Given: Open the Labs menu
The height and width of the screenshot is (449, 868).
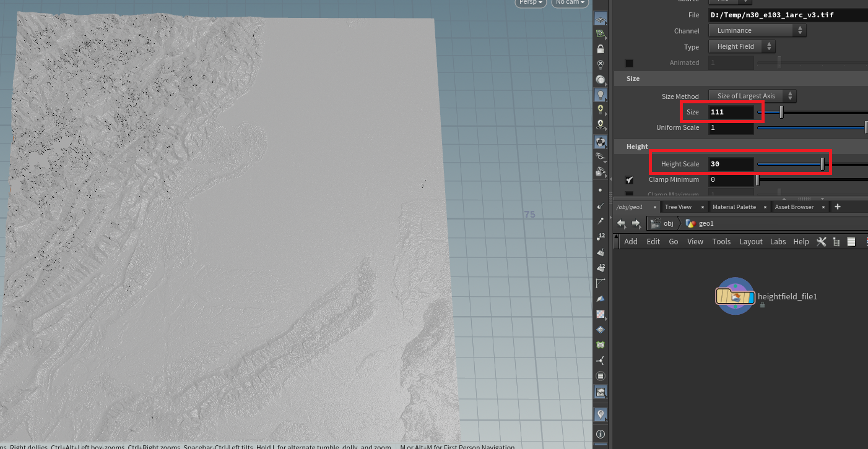Looking at the screenshot, I should [x=778, y=242].
